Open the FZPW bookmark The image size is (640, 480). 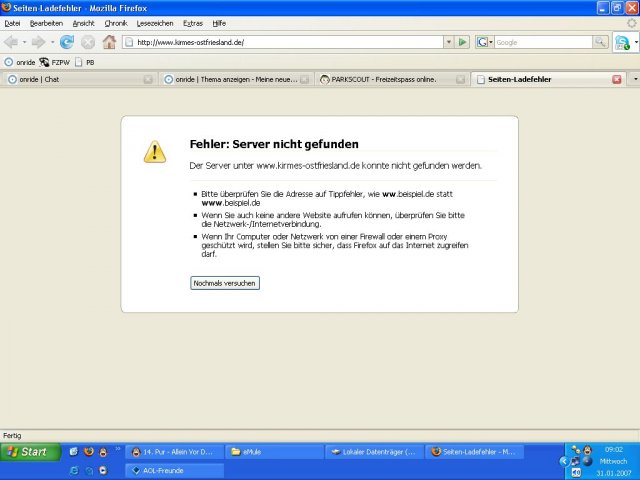56,62
